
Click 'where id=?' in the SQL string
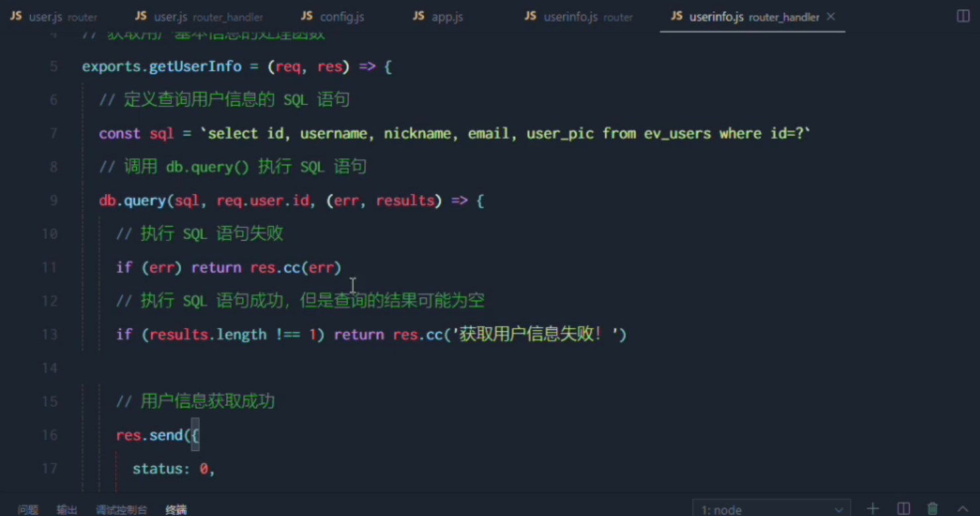tap(761, 134)
